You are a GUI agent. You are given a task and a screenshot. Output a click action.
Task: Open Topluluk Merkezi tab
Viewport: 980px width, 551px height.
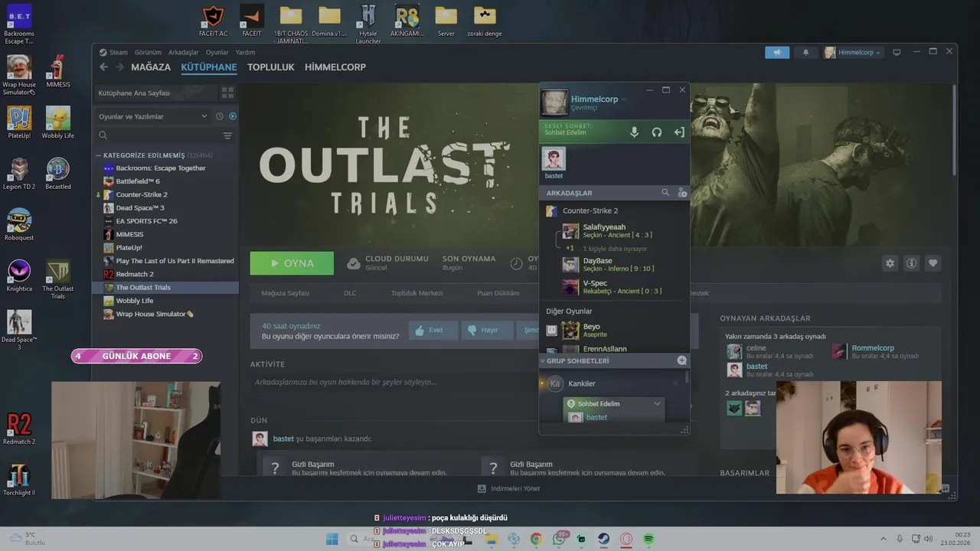pos(417,293)
